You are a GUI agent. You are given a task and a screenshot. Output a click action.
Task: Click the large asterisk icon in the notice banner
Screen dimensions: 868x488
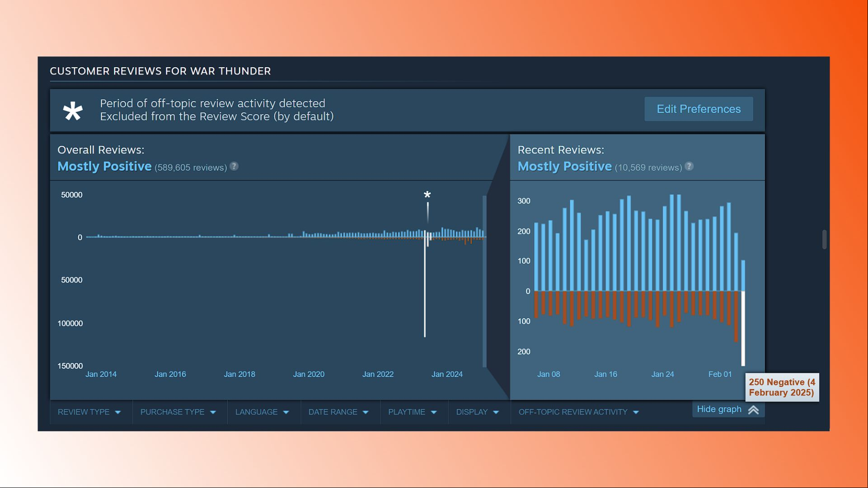point(73,111)
